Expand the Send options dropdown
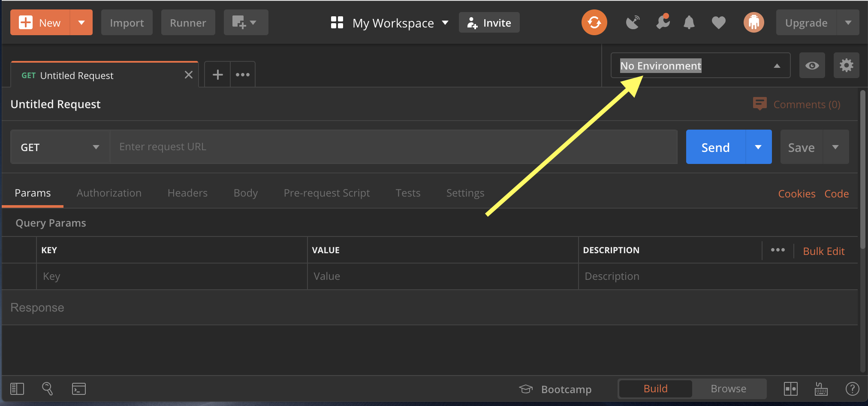 click(x=758, y=147)
